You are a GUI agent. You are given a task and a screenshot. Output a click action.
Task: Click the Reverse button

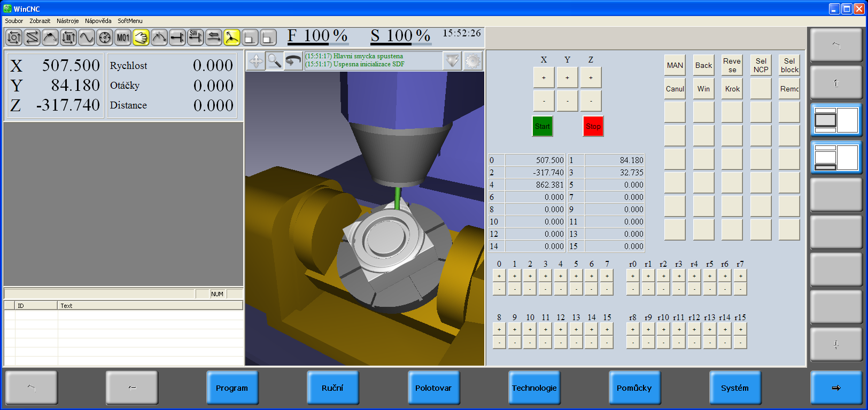tap(732, 65)
